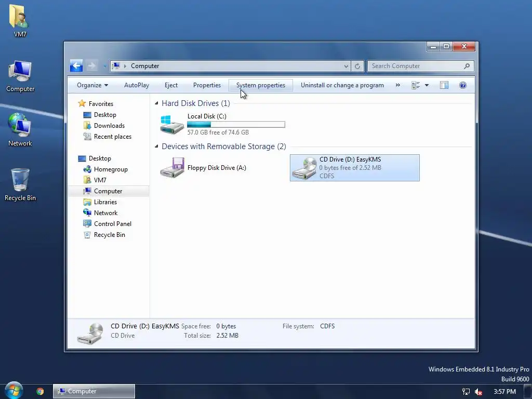The width and height of the screenshot is (532, 399).
Task: Launch Chrome from the taskbar
Action: [x=40, y=391]
